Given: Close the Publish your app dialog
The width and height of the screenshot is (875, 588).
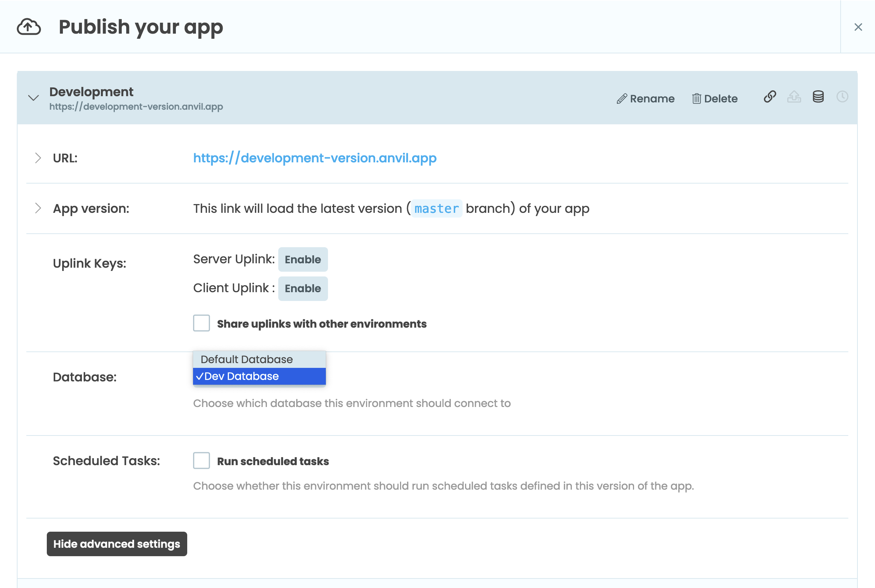Looking at the screenshot, I should tap(858, 27).
